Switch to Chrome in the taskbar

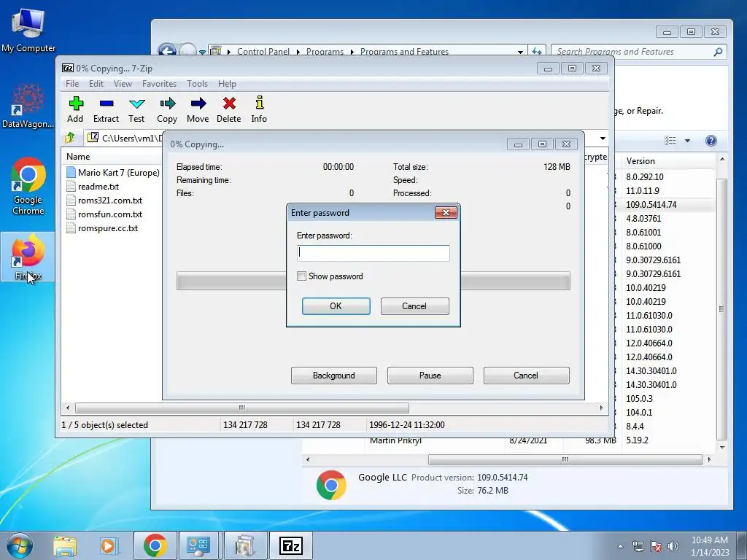(155, 545)
